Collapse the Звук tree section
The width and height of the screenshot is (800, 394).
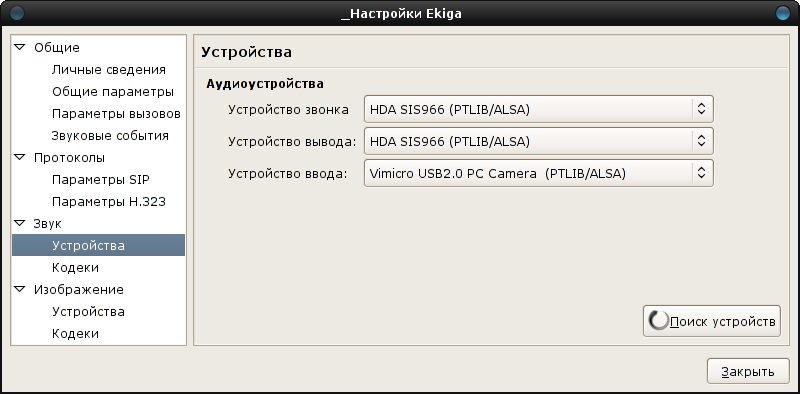pos(19,224)
